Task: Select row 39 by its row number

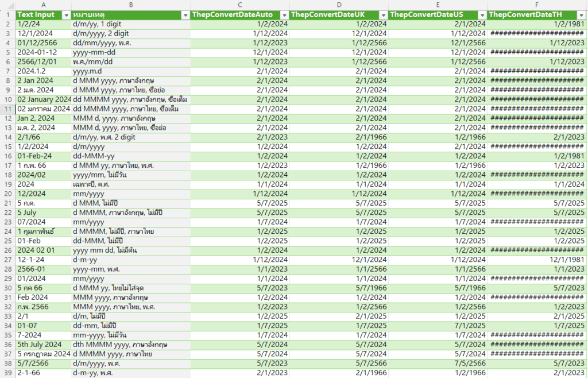Action: (8, 373)
